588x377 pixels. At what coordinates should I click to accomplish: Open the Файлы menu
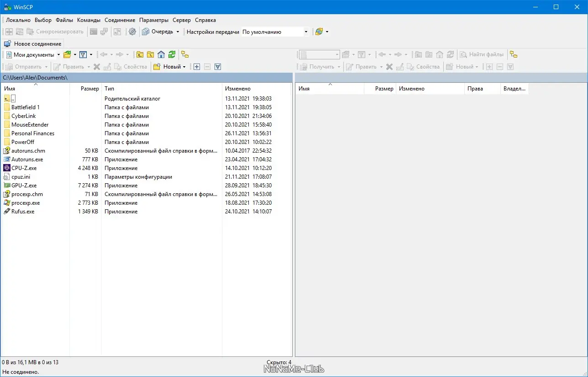[x=64, y=20]
